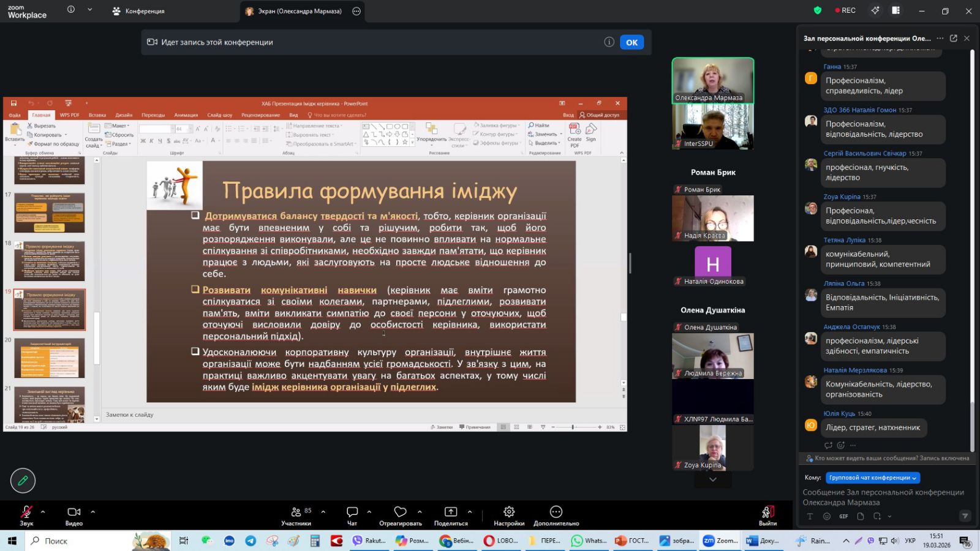This screenshot has height=551, width=980.
Task: Click Выйти to leave the meeting
Action: click(767, 514)
